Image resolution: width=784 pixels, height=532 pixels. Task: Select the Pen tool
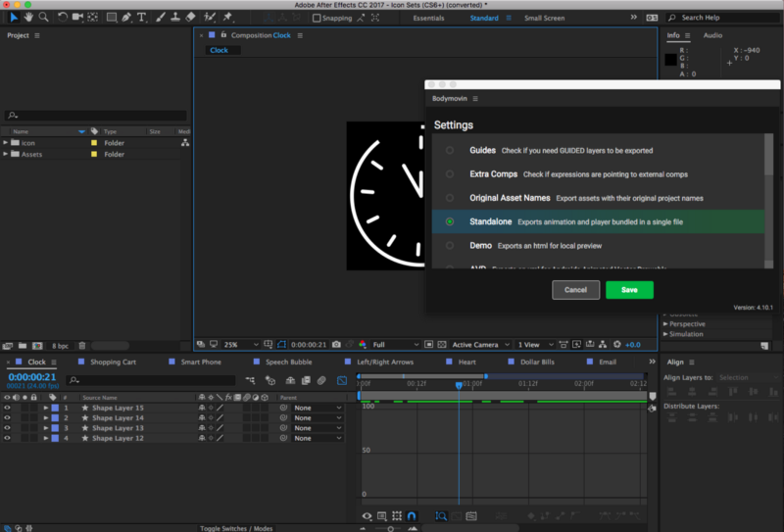126,18
